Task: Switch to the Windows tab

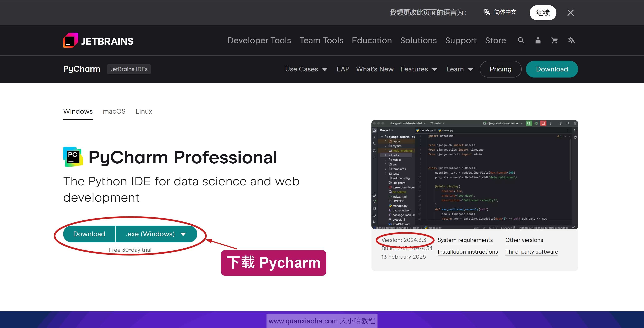Action: click(78, 111)
